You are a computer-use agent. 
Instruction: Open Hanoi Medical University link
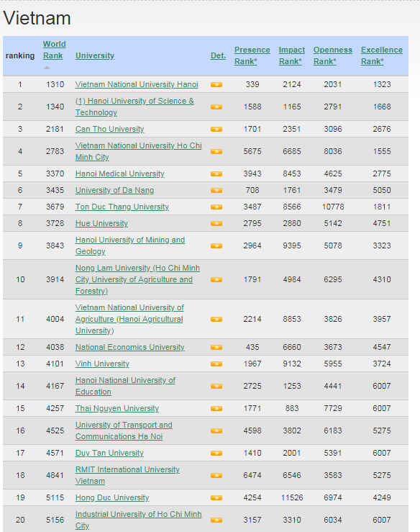click(x=119, y=173)
